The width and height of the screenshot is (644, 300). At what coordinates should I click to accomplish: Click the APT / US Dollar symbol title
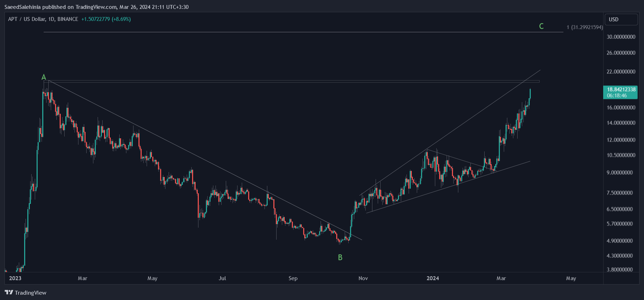coord(43,19)
